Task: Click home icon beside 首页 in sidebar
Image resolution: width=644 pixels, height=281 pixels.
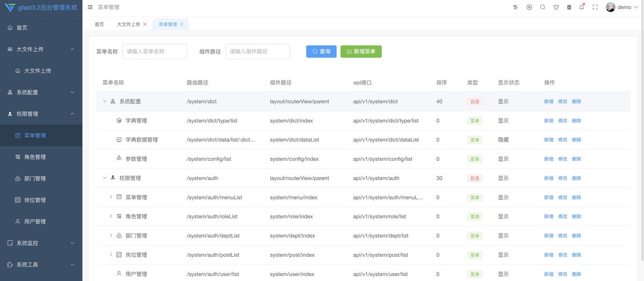Action: coord(10,28)
